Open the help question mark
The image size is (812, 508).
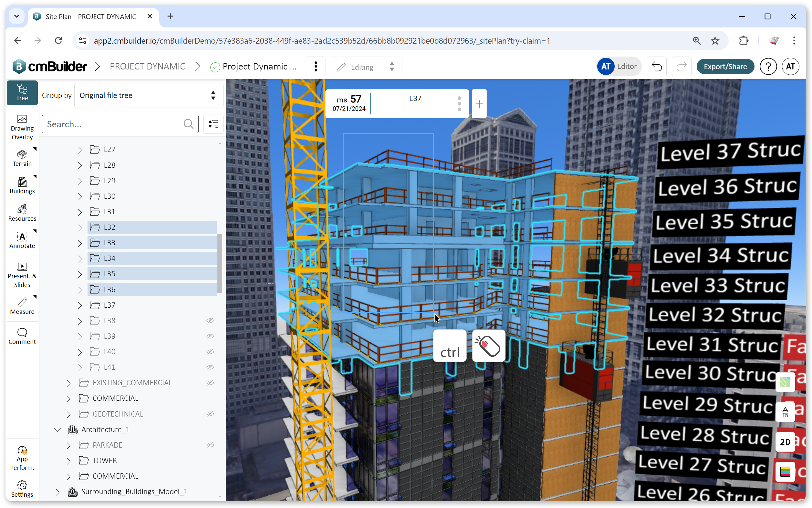point(768,67)
